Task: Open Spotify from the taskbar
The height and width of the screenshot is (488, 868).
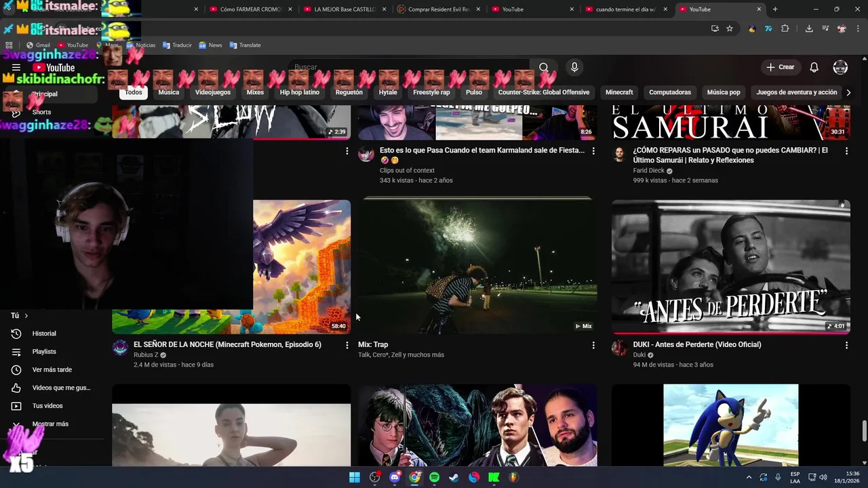Action: click(434, 477)
